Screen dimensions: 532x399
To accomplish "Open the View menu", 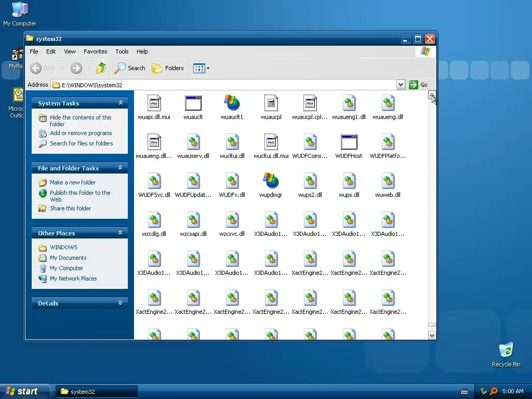I will 70,51.
